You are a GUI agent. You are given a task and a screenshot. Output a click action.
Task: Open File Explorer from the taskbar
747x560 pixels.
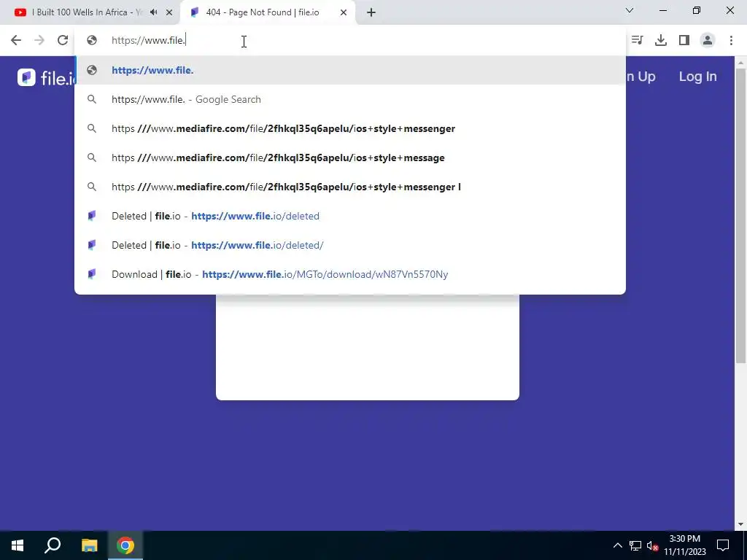tap(89, 545)
